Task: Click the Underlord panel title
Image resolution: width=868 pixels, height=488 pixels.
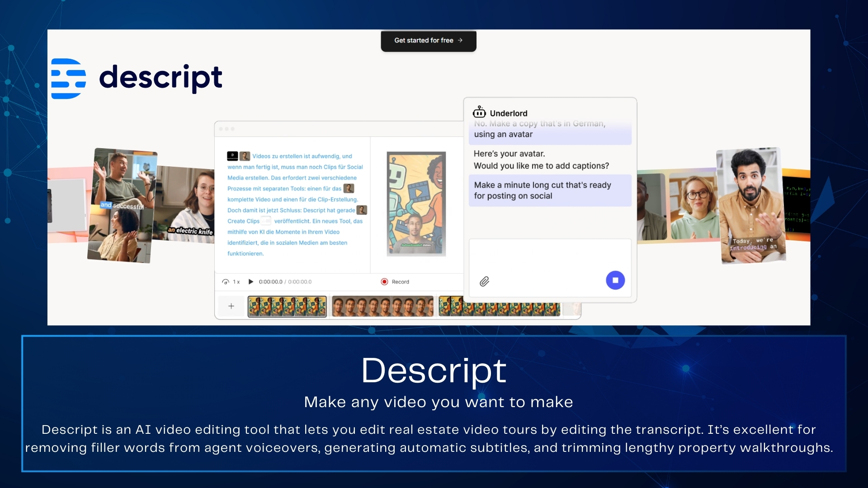Action: point(509,113)
